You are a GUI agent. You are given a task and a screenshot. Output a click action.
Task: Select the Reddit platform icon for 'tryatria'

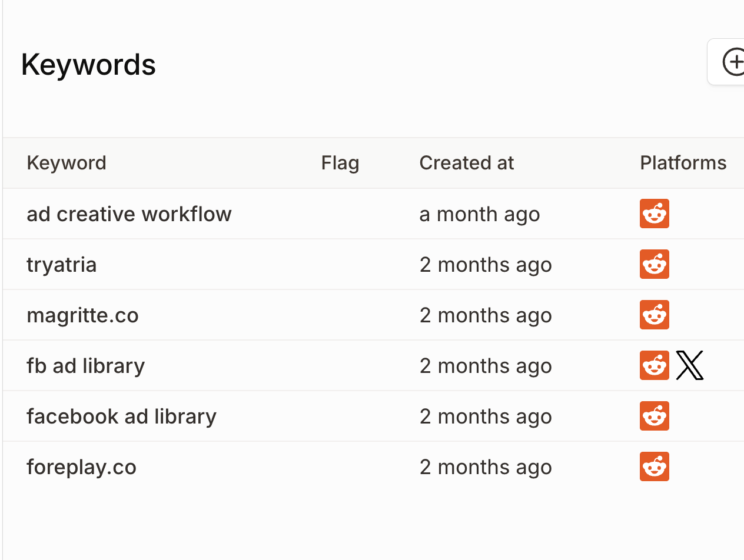point(654,264)
